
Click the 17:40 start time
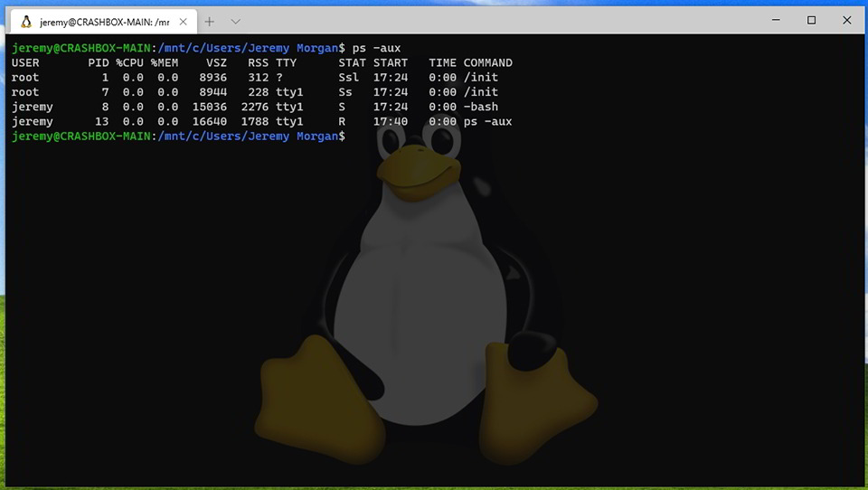click(x=391, y=121)
